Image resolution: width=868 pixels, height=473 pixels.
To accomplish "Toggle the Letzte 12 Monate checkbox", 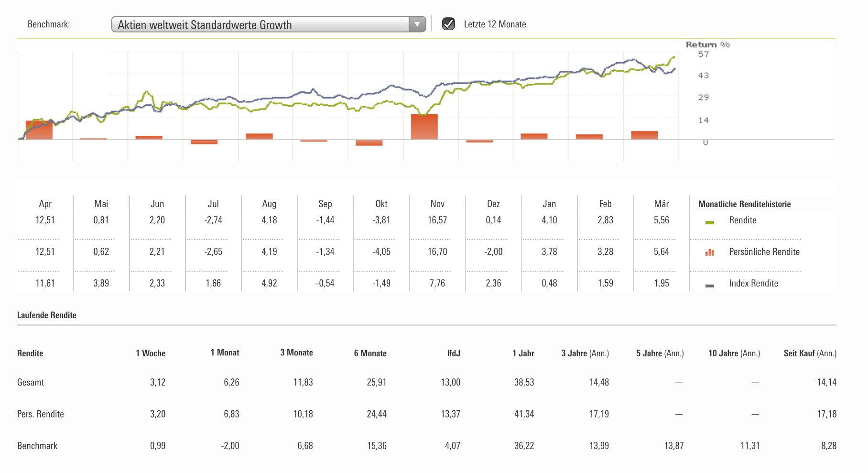I will [x=448, y=24].
